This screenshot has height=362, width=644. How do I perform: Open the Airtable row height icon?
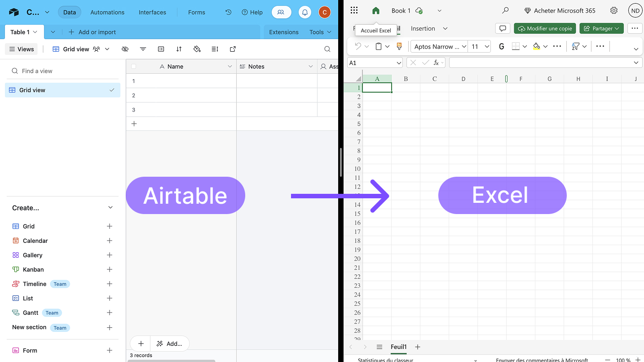point(215,49)
